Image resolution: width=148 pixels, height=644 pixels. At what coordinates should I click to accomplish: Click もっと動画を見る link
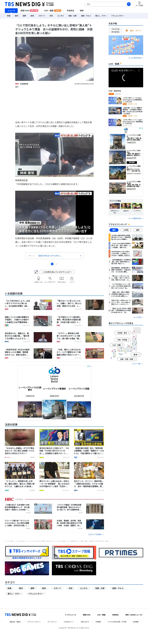click(136, 218)
